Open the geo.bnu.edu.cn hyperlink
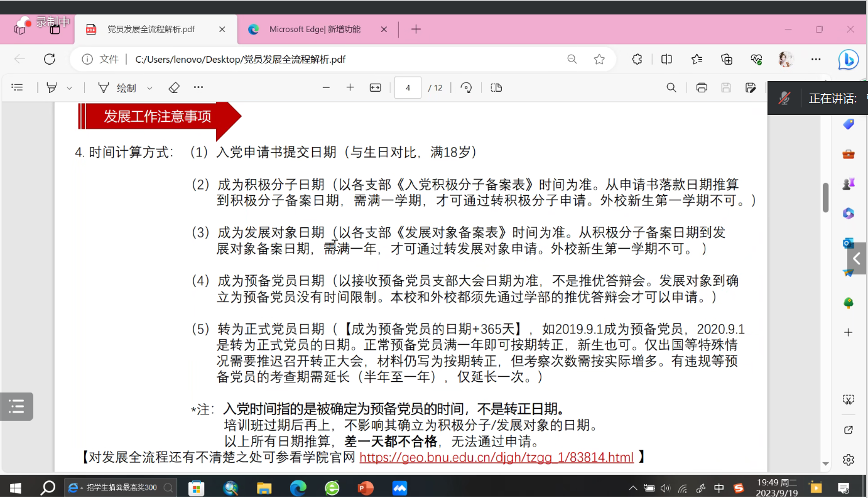This screenshot has width=868, height=498. point(496,457)
